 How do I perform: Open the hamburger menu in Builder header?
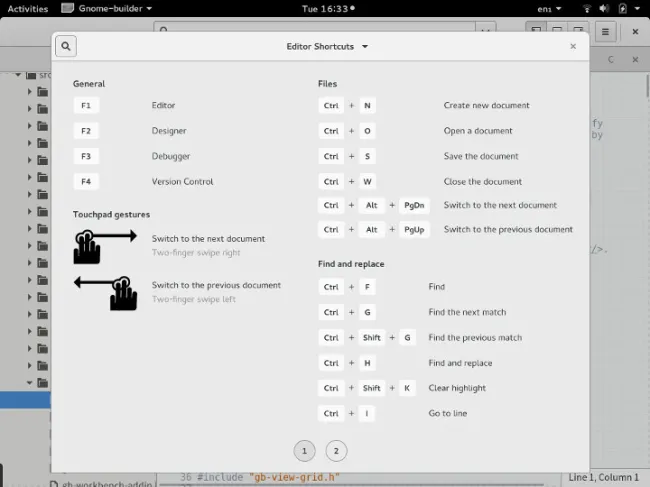pyautogui.click(x=605, y=31)
